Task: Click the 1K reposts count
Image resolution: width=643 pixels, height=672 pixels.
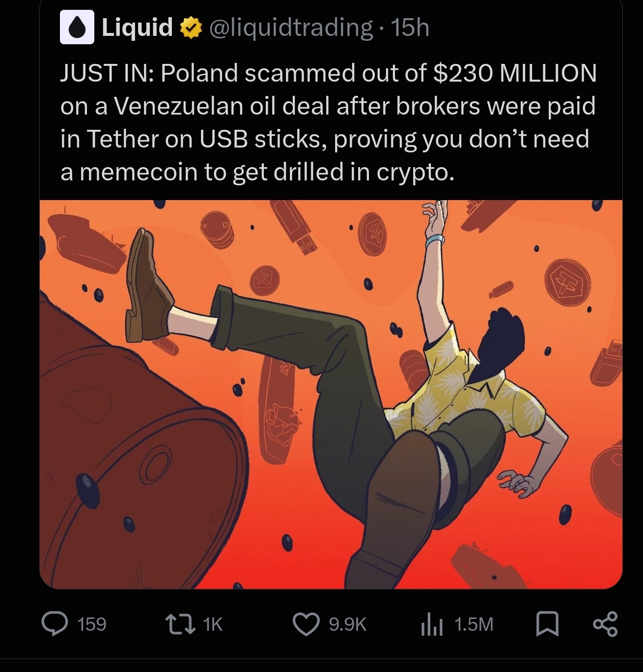Action: (213, 624)
